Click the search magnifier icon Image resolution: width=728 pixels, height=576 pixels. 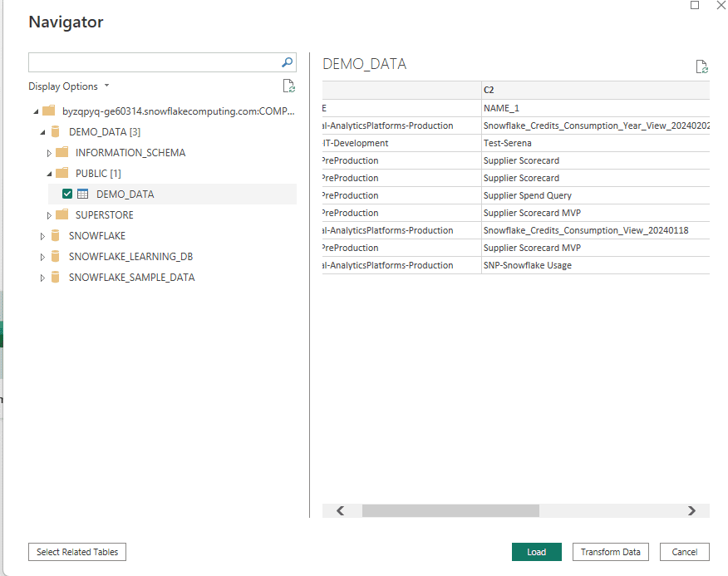pos(287,62)
